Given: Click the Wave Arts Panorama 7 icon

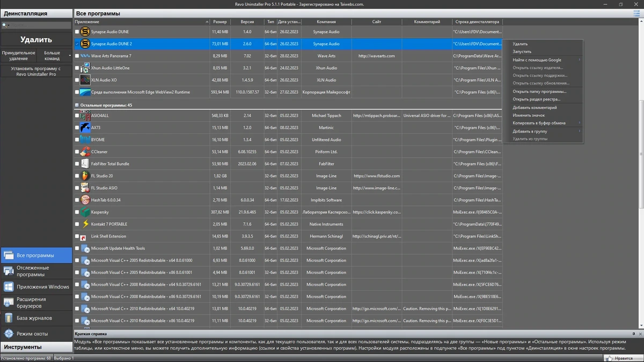Looking at the screenshot, I should point(85,56).
